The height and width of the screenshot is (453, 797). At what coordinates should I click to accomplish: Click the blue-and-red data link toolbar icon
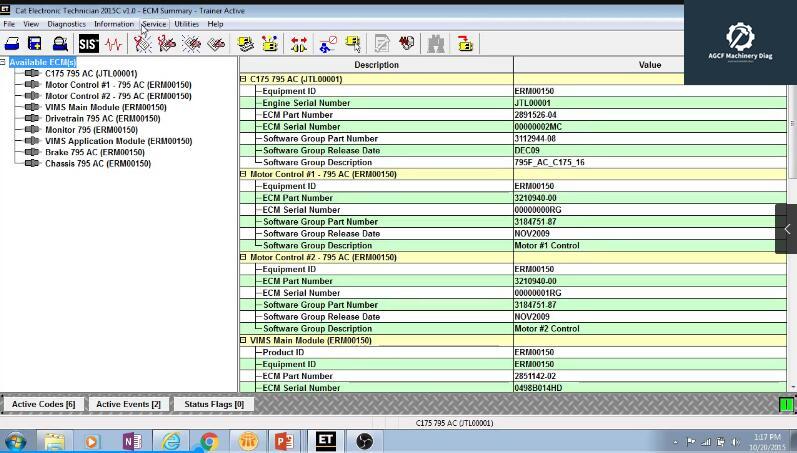click(328, 44)
